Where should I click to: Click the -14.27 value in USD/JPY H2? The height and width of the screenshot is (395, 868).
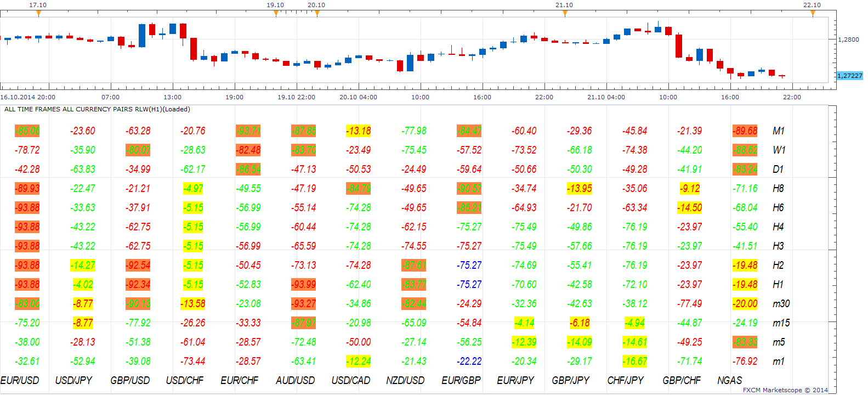(83, 266)
